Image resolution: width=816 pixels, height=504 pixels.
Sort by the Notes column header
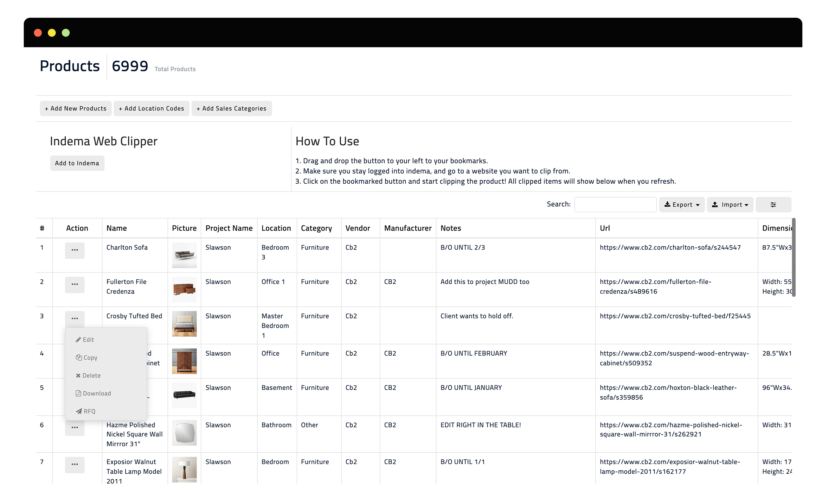451,228
